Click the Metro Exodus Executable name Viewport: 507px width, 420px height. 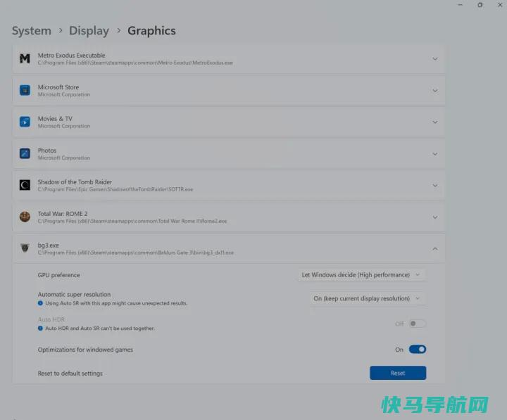71,56
